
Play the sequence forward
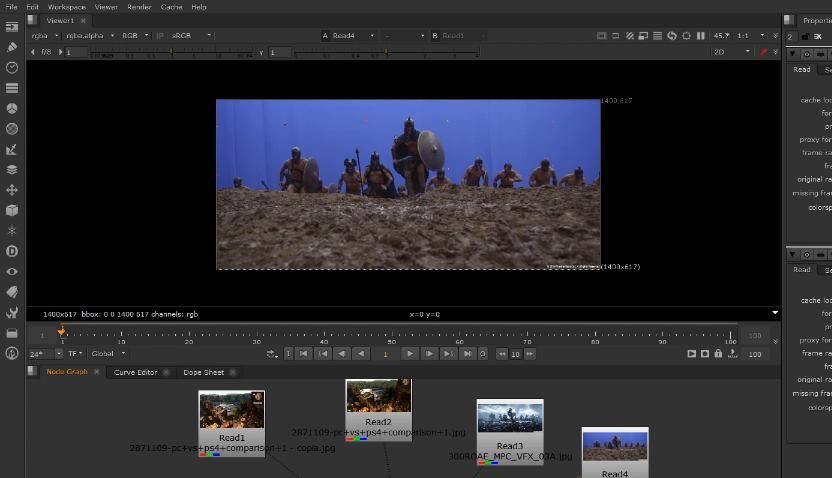[410, 354]
